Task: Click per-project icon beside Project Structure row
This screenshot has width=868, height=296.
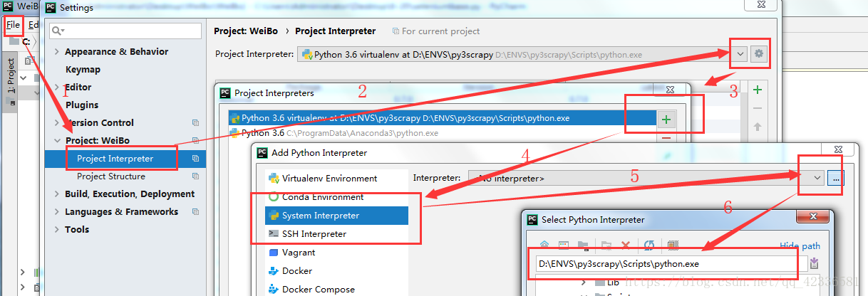Action: click(x=195, y=176)
